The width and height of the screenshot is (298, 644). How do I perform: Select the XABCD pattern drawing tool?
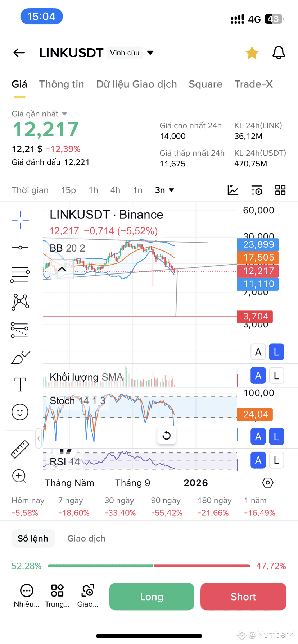coord(20,302)
